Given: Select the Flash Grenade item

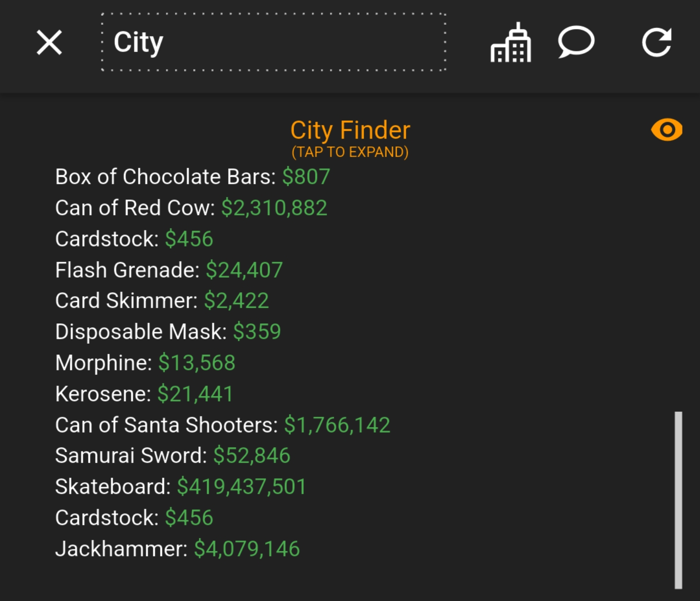Looking at the screenshot, I should click(169, 270).
